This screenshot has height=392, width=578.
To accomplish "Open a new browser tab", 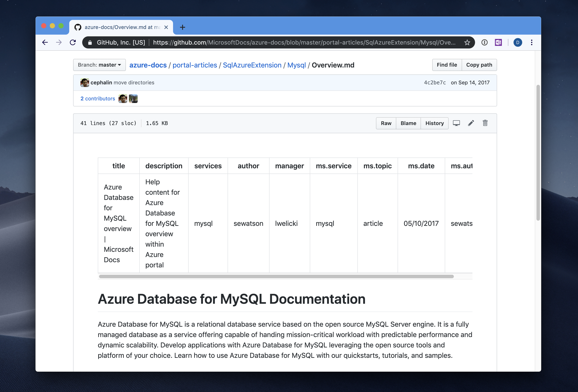I will point(182,27).
